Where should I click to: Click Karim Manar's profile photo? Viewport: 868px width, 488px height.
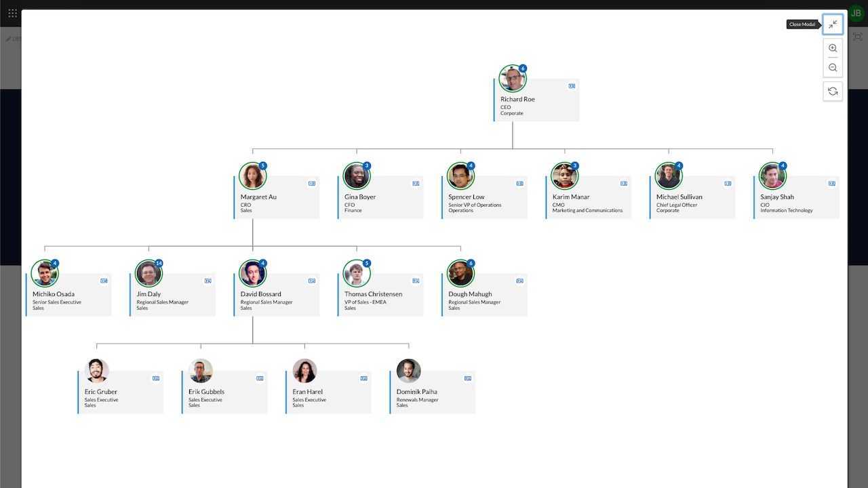click(564, 176)
